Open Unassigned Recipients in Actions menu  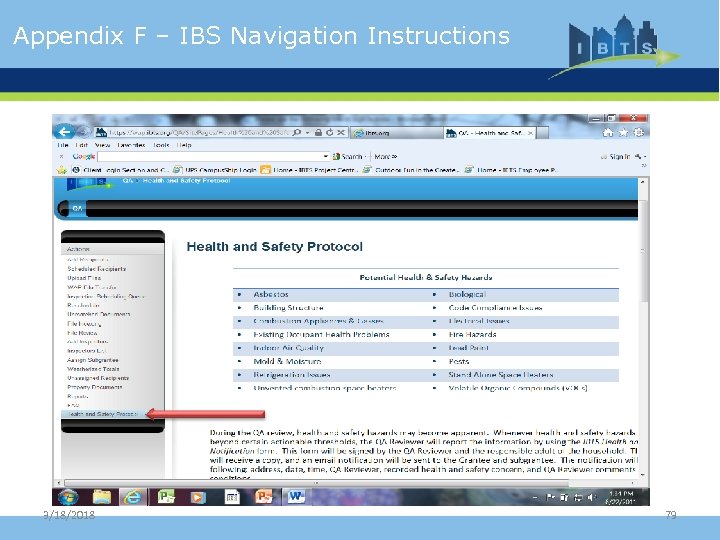point(98,378)
